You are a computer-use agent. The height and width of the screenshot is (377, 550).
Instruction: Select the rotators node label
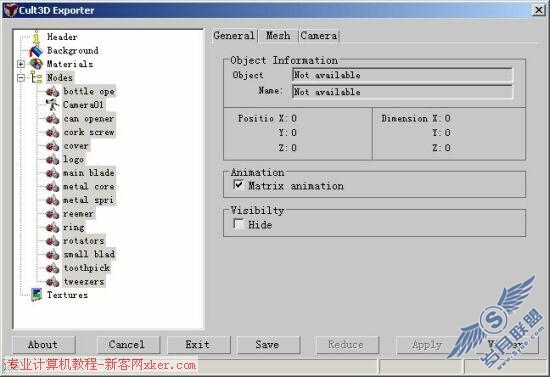click(x=84, y=241)
